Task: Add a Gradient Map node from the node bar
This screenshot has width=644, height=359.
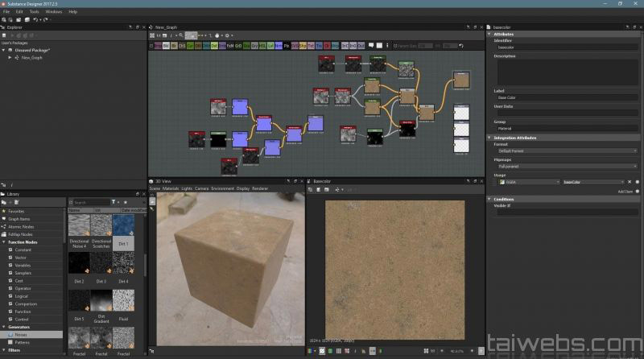Action: 246,46
